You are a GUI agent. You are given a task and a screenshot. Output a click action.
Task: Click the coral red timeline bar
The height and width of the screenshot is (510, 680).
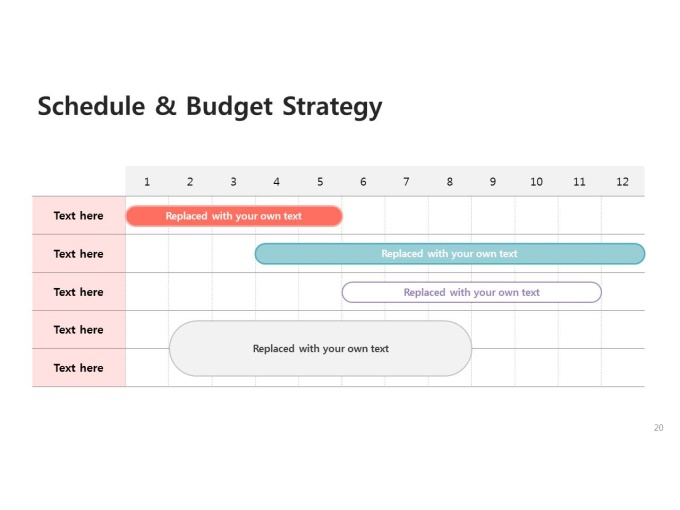click(x=234, y=216)
